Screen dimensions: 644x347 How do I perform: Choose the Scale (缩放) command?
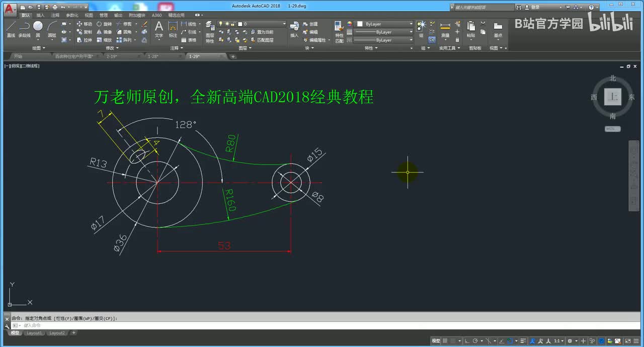pyautogui.click(x=104, y=40)
